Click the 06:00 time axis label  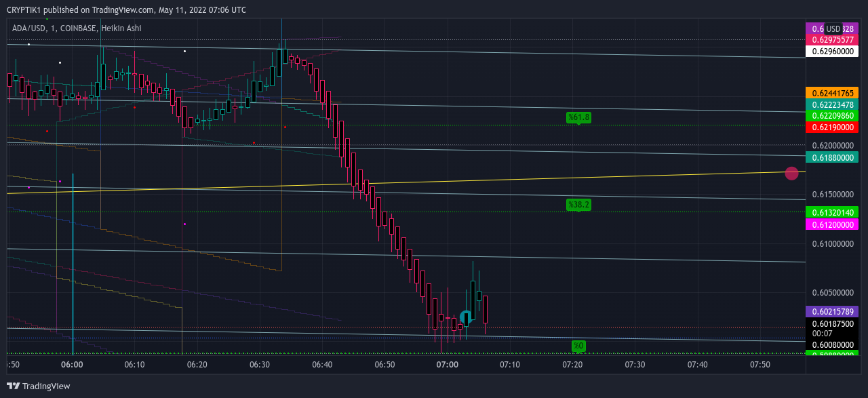pos(72,365)
